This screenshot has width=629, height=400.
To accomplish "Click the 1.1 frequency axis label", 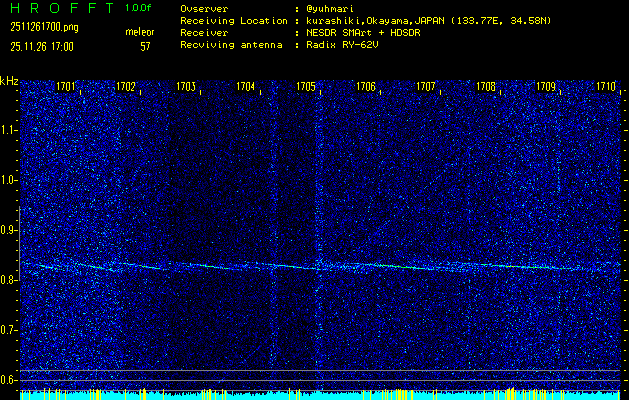I will [9, 130].
